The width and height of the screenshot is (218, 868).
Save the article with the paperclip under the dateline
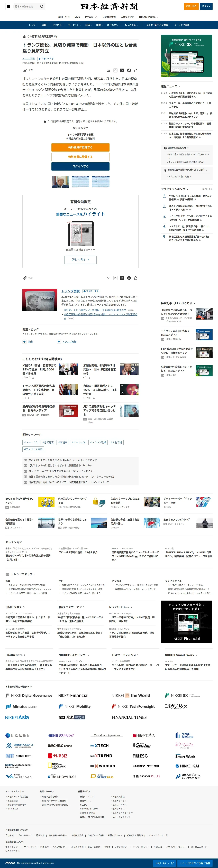[x=25, y=70]
